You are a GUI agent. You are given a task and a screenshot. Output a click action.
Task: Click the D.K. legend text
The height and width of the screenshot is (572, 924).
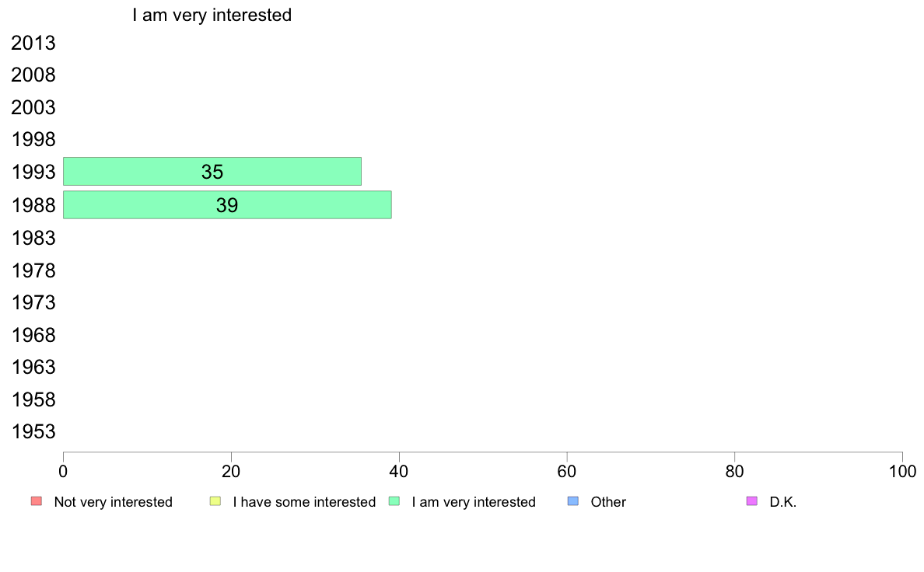(x=782, y=502)
